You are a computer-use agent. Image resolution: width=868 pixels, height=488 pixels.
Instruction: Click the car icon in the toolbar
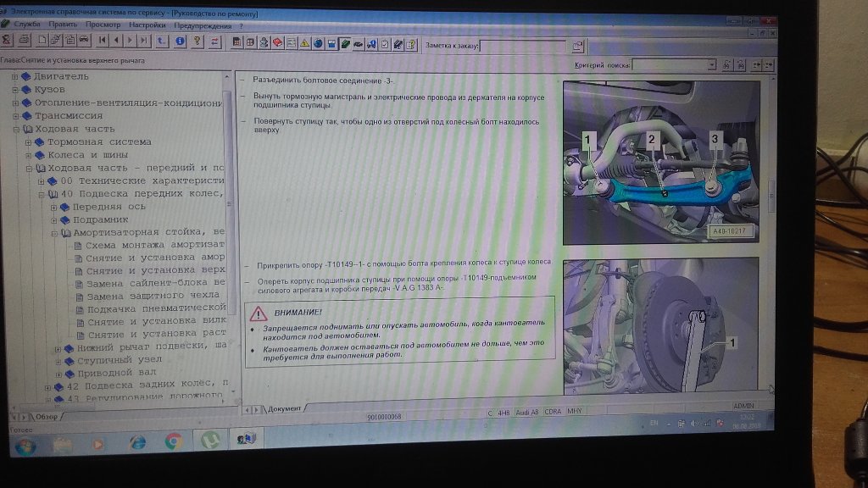85,41
